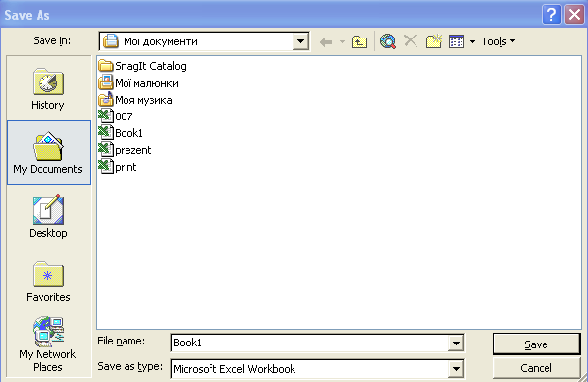Go back using the Back arrow icon
The width and height of the screenshot is (588, 382).
coord(326,41)
